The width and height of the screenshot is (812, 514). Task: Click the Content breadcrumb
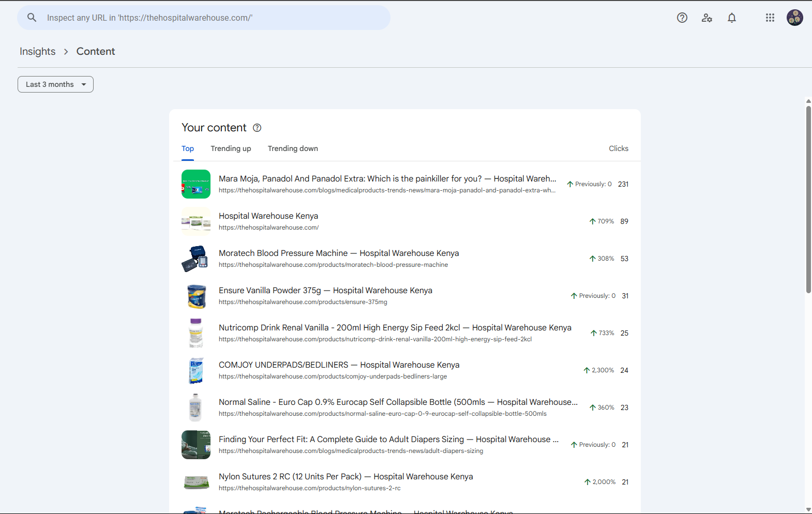96,51
